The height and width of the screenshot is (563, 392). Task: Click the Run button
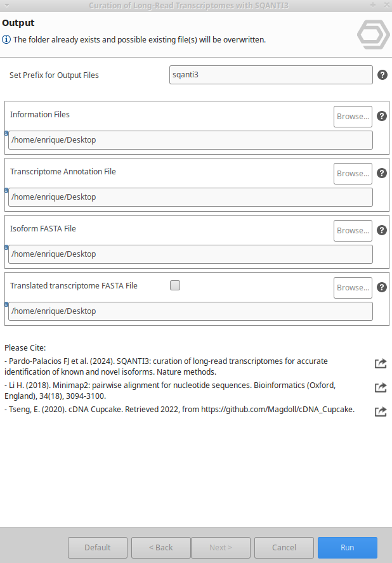point(348,548)
